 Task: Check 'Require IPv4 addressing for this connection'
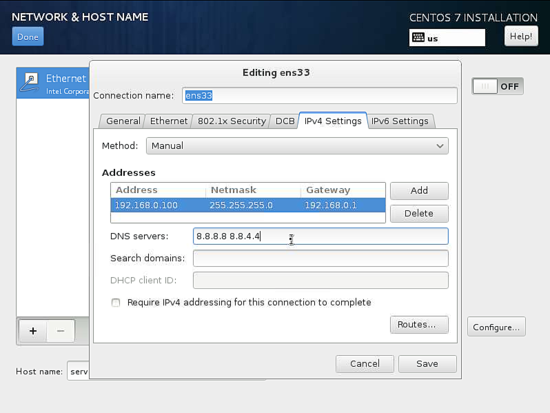[x=116, y=302]
